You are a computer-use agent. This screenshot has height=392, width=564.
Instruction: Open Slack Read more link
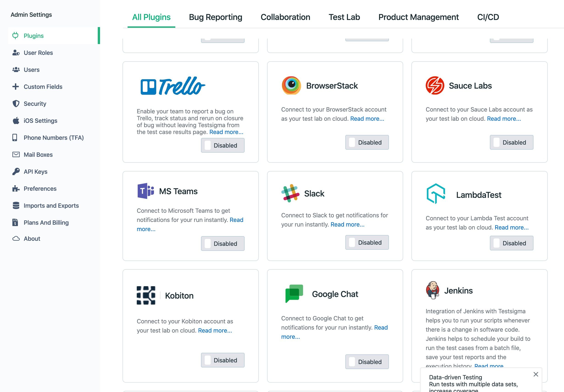click(x=347, y=224)
